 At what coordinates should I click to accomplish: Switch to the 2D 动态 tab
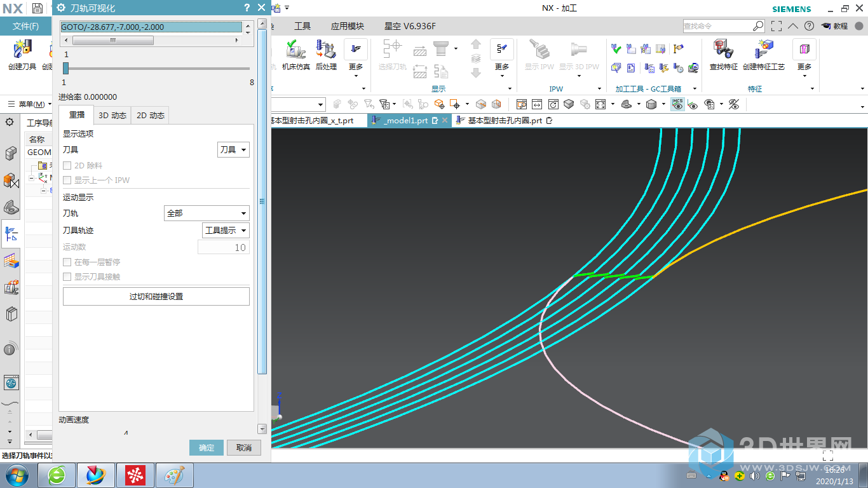point(151,115)
